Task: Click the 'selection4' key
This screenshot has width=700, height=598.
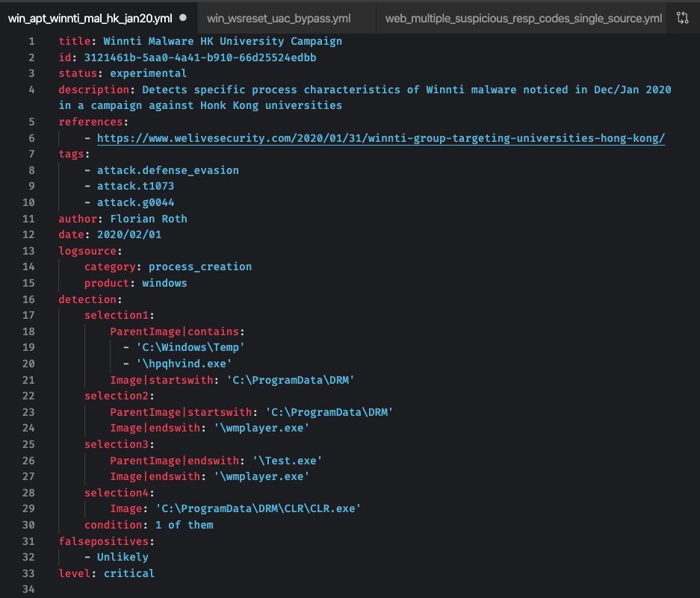Action: [116, 493]
